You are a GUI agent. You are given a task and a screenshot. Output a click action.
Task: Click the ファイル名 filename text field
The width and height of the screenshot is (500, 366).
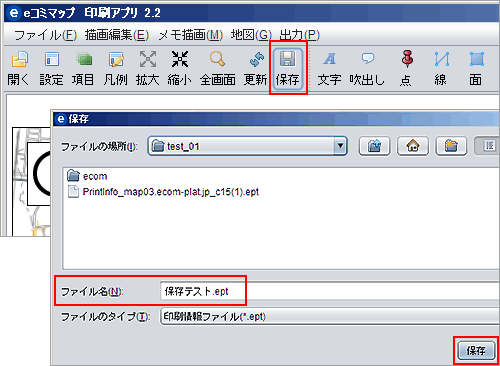pyautogui.click(x=330, y=291)
